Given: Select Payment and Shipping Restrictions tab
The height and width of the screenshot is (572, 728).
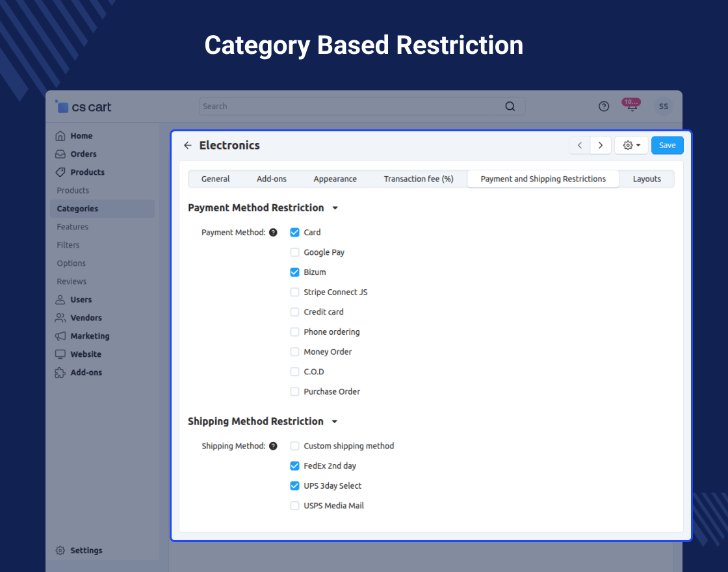Looking at the screenshot, I should 543,179.
